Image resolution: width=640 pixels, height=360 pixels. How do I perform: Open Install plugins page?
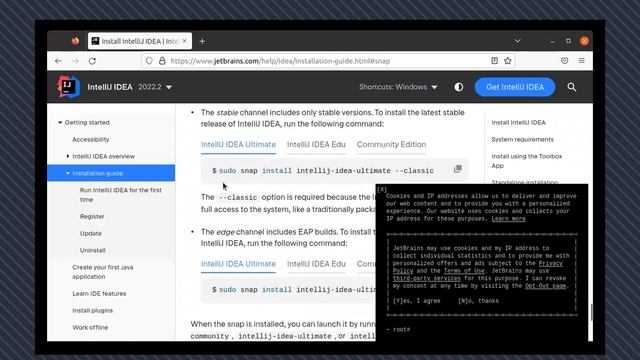[x=93, y=310]
